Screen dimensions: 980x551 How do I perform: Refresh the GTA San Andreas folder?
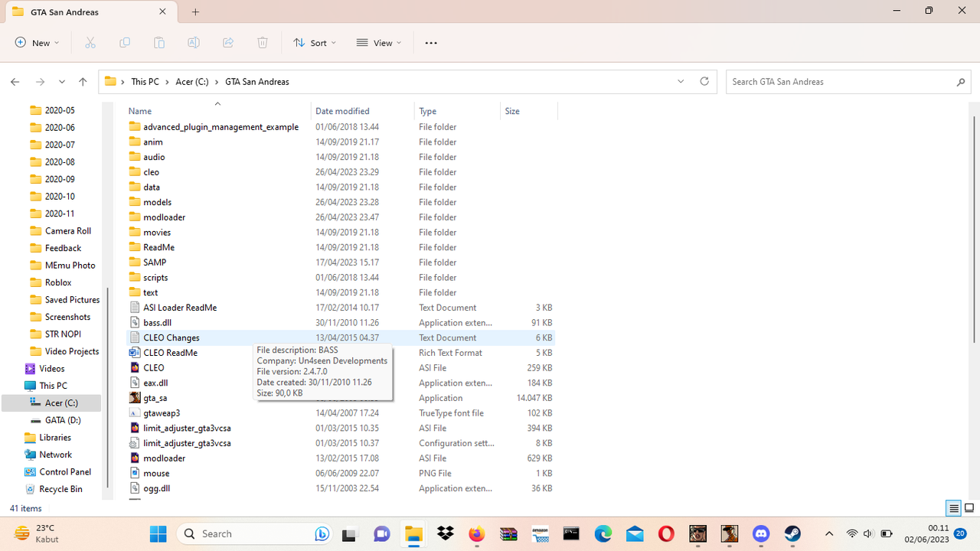704,81
